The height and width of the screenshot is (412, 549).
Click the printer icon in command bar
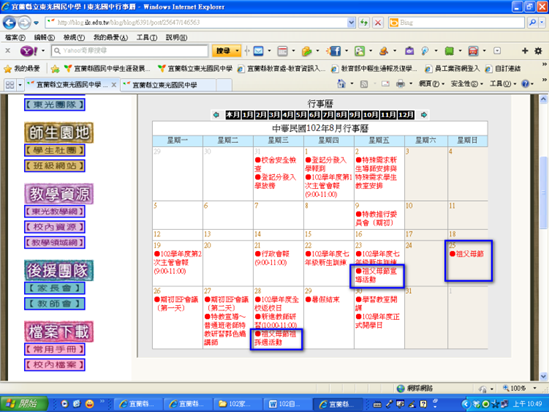point(400,84)
